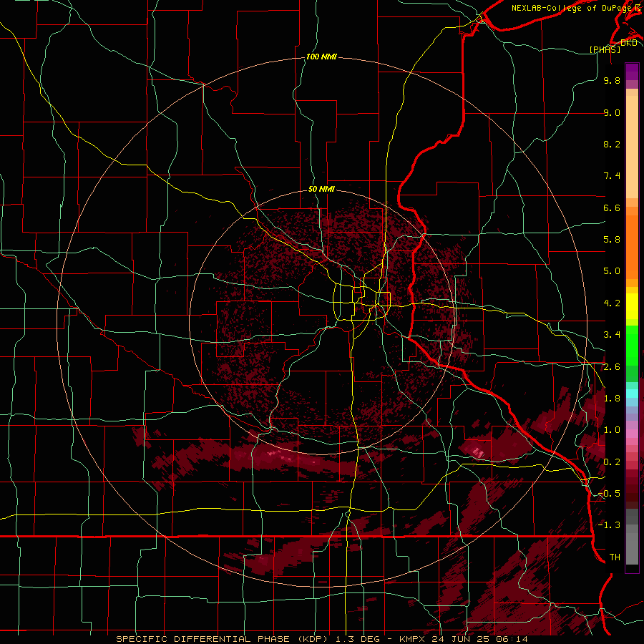Click the 6.6 legend value
The width and height of the screenshot is (644, 644).
pyautogui.click(x=612, y=208)
